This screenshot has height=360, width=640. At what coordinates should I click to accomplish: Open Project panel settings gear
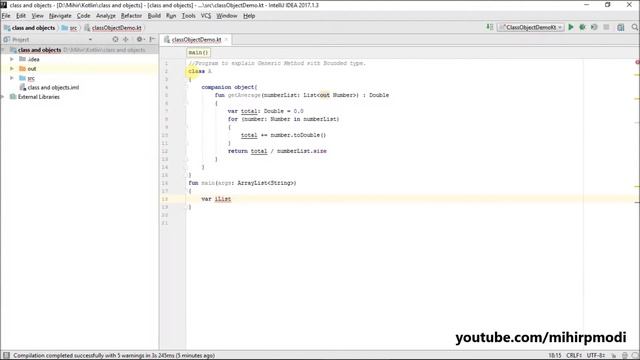pyautogui.click(x=140, y=40)
